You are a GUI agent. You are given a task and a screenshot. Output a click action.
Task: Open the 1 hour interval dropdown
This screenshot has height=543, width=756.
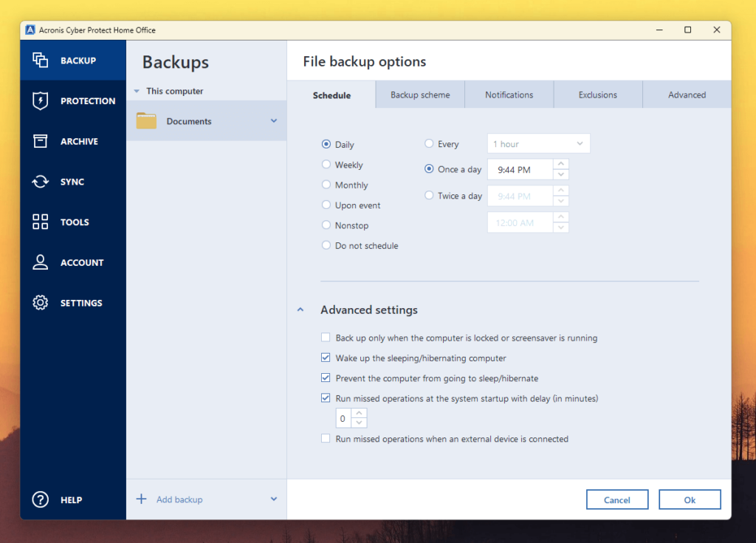(538, 144)
